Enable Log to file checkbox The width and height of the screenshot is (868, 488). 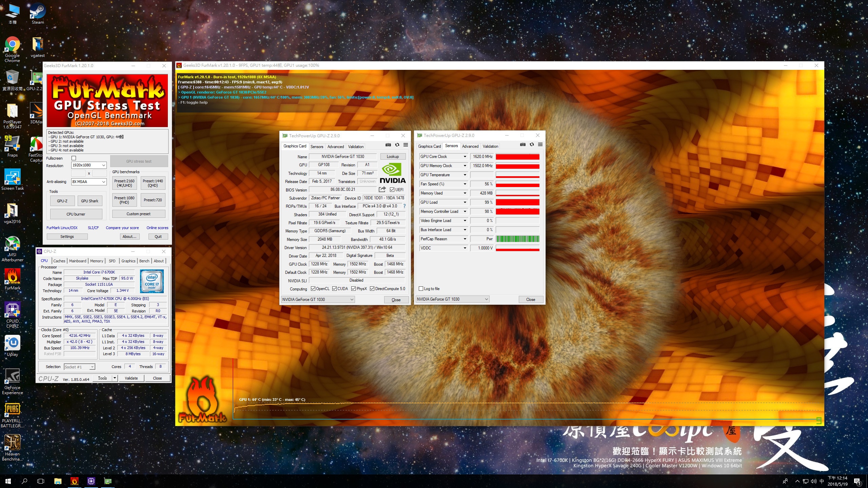[421, 289]
